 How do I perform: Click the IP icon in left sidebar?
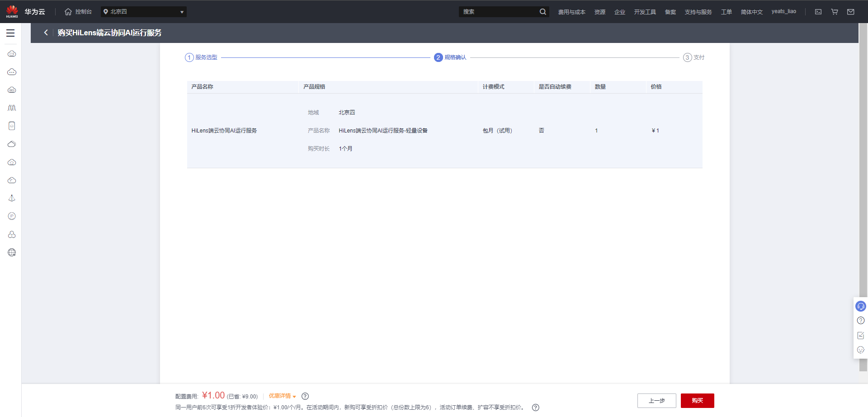(x=12, y=216)
